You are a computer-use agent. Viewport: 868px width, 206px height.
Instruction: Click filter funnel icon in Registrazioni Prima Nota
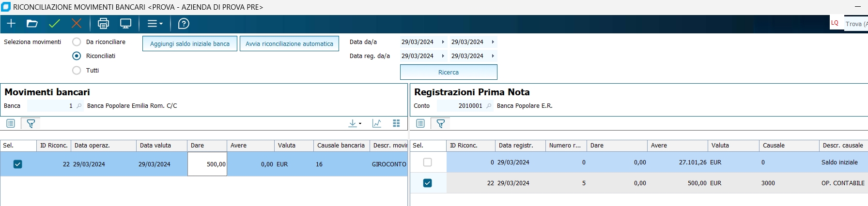pos(440,123)
